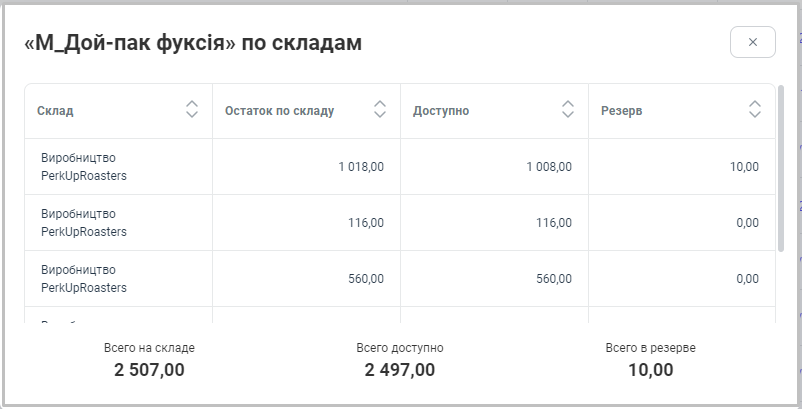Toggle sort arrows in the Резерв header
The height and width of the screenshot is (409, 802).
755,110
